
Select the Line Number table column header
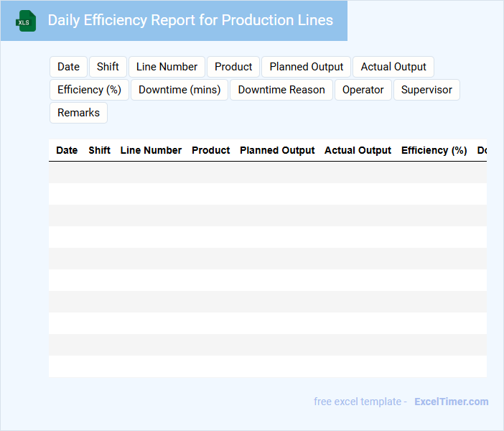tap(151, 150)
